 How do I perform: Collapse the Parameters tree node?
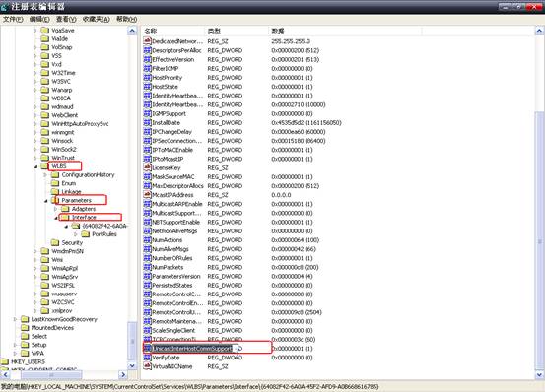coord(46,201)
